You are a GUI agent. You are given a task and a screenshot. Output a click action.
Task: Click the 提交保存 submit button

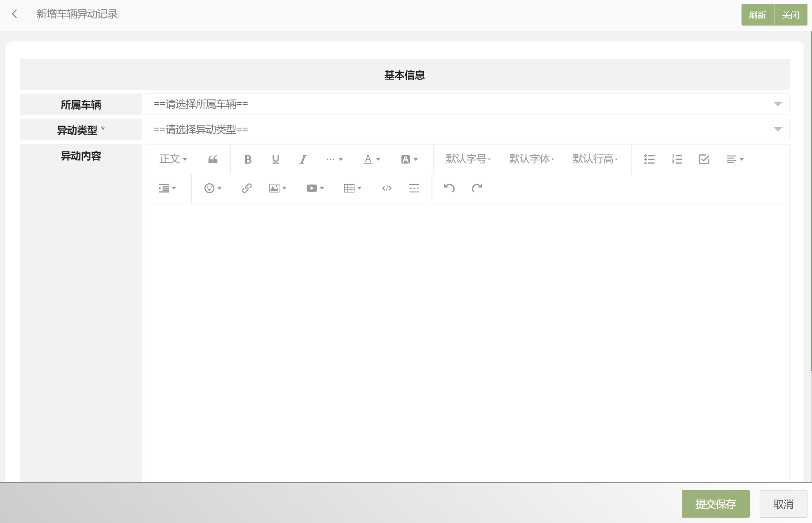point(715,504)
